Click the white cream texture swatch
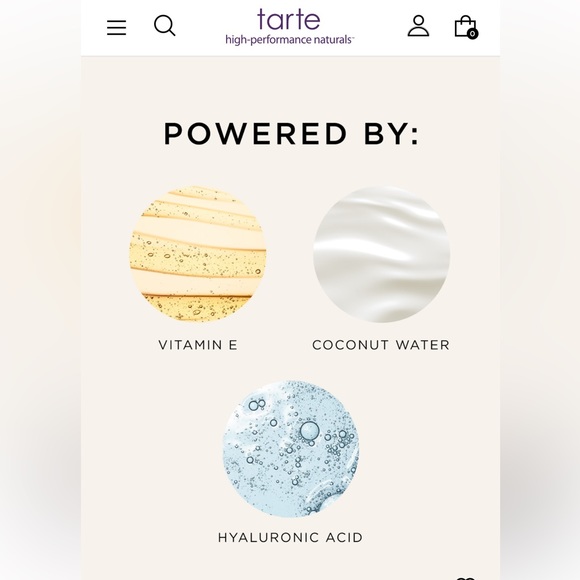580x580 pixels. click(381, 254)
